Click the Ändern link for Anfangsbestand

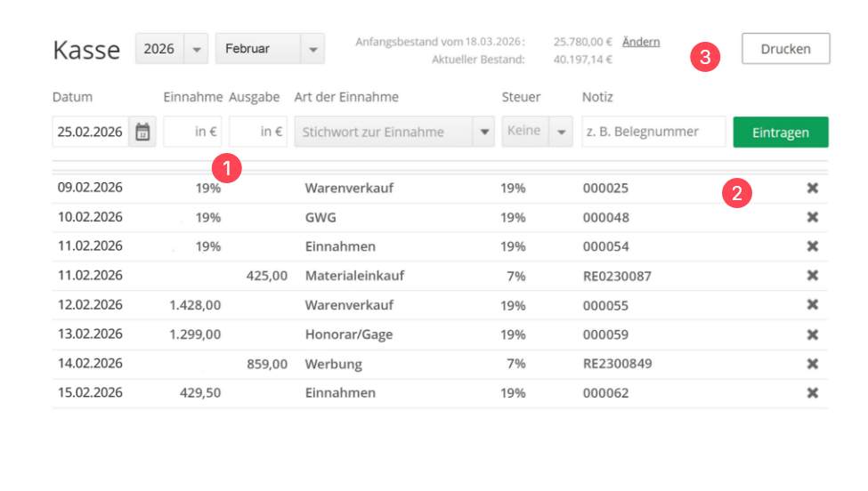pos(641,42)
